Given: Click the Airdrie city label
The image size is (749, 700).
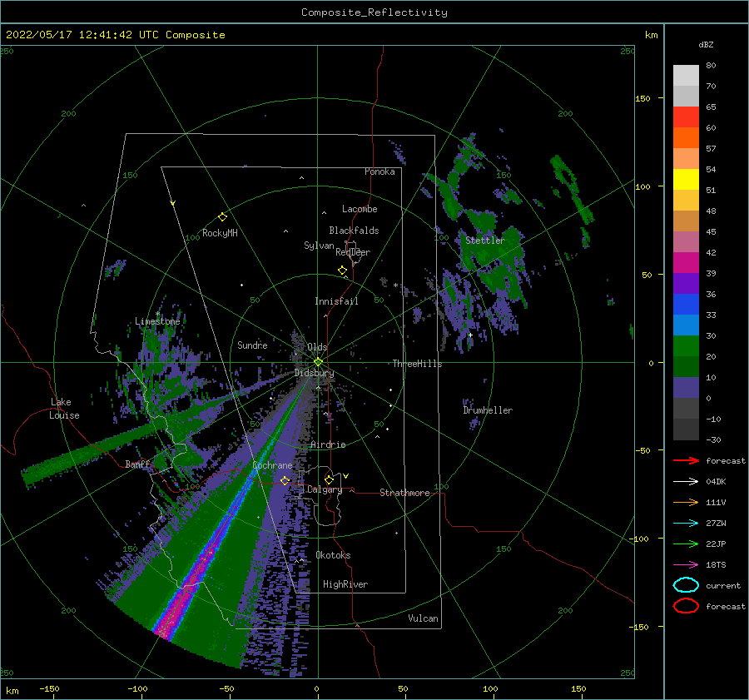Looking at the screenshot, I should click(x=328, y=444).
